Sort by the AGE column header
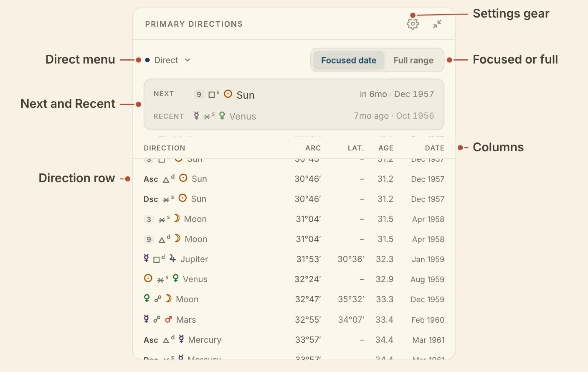Viewport: 588px width, 372px height. (386, 148)
